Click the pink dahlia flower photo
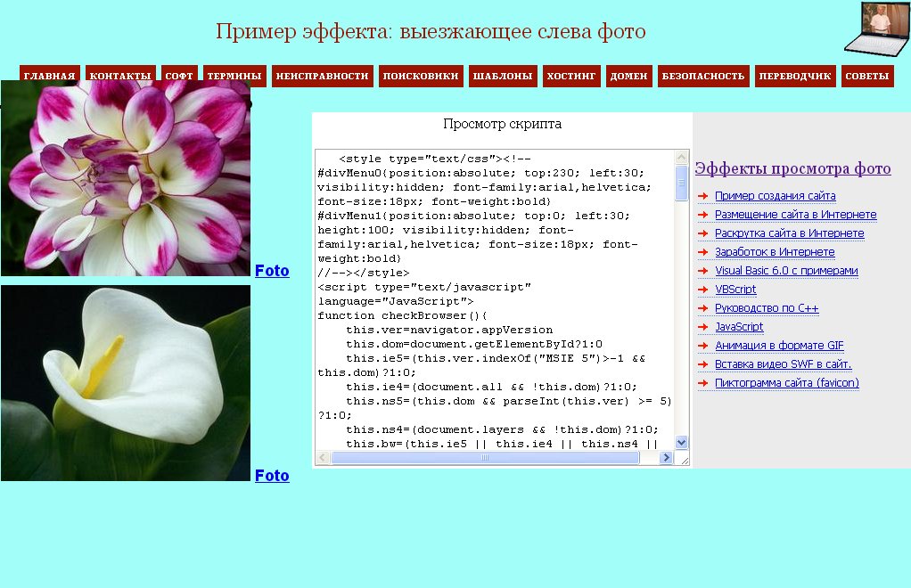Viewport: 911px width, 588px height. click(x=126, y=178)
